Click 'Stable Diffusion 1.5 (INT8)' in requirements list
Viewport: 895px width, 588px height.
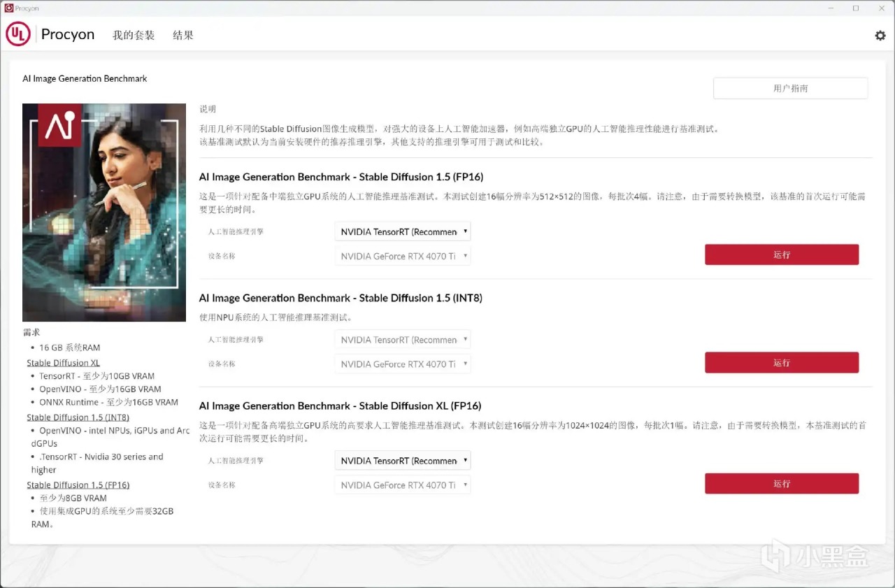pyautogui.click(x=78, y=417)
